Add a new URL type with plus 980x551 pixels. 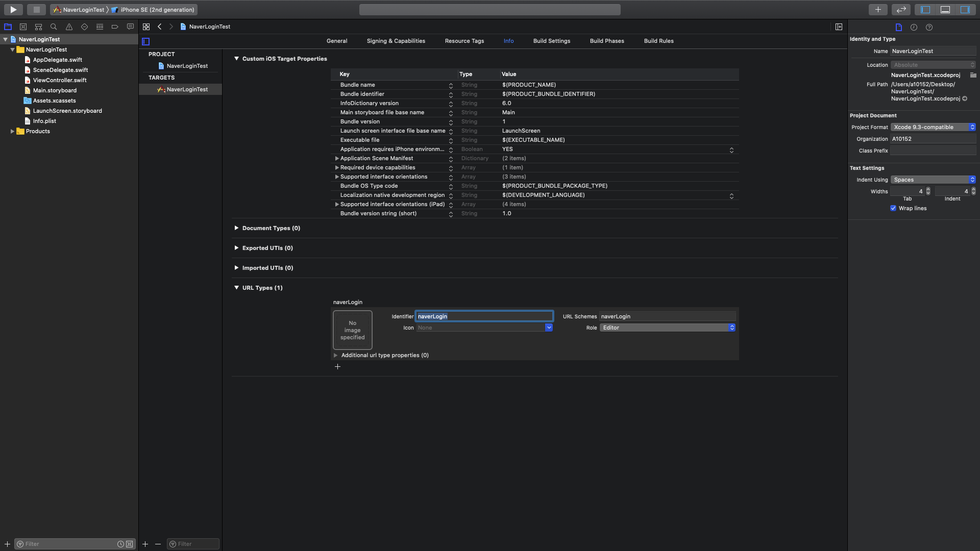click(337, 366)
